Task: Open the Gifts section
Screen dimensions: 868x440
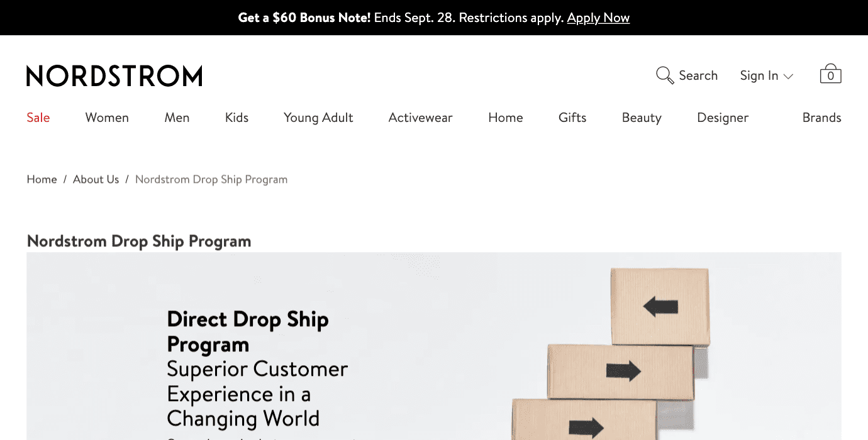Action: [572, 118]
